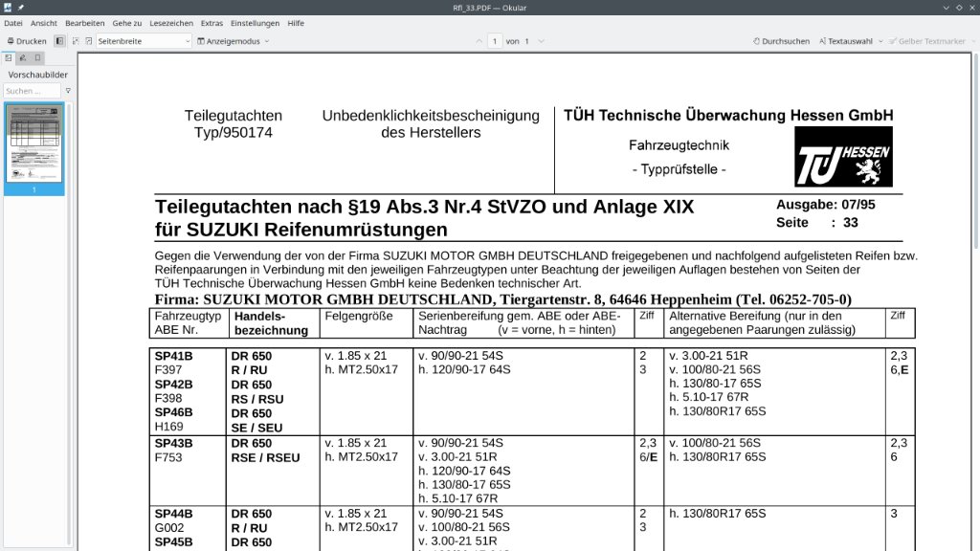Click the zoom in icon
The image size is (980, 551).
[x=89, y=41]
